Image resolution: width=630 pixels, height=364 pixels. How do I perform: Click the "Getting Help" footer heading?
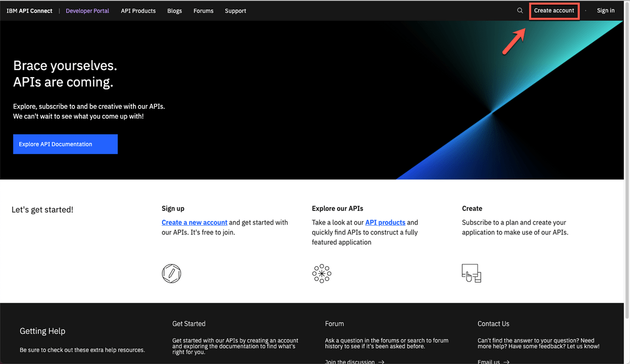point(43,331)
